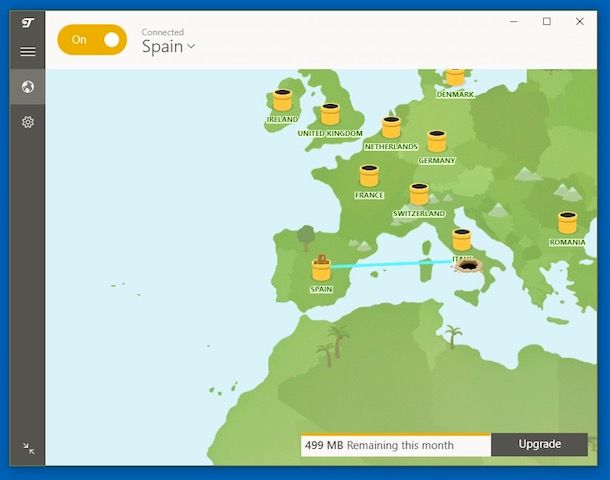Expand the Spain country dropdown
Image resolution: width=610 pixels, height=480 pixels.
tap(168, 47)
